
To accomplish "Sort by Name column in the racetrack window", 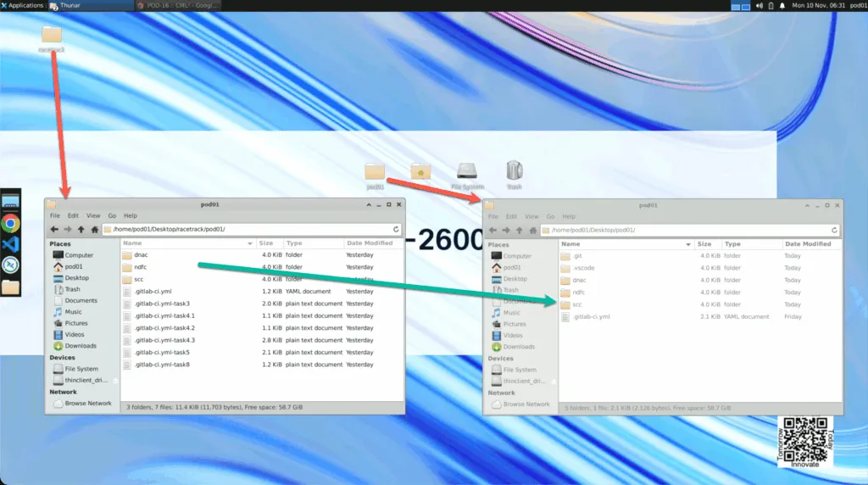I will [x=186, y=243].
